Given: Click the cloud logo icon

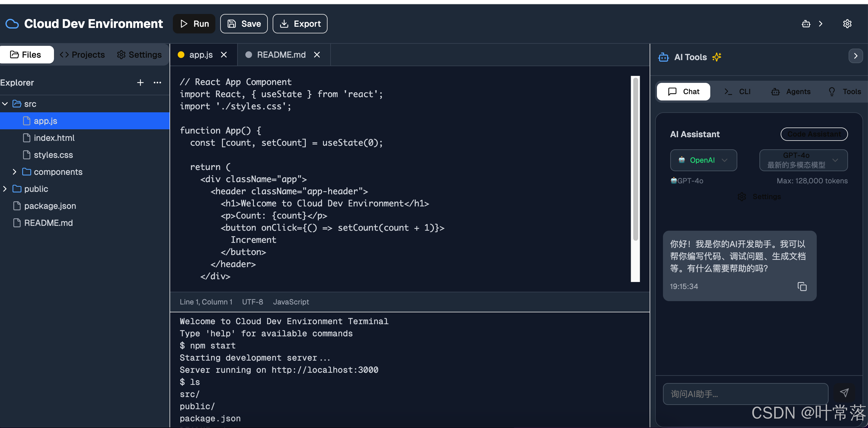Looking at the screenshot, I should click(12, 24).
